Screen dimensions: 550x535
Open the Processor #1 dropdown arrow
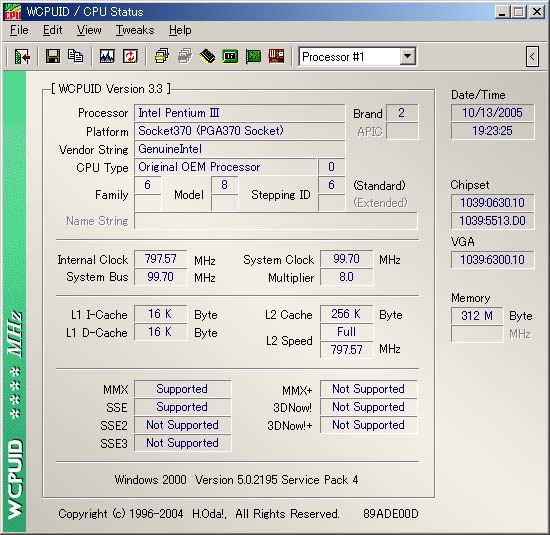pos(407,56)
